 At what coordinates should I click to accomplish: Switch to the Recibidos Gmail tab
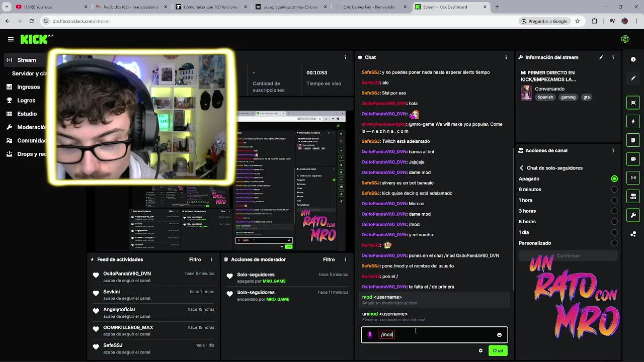[131, 7]
